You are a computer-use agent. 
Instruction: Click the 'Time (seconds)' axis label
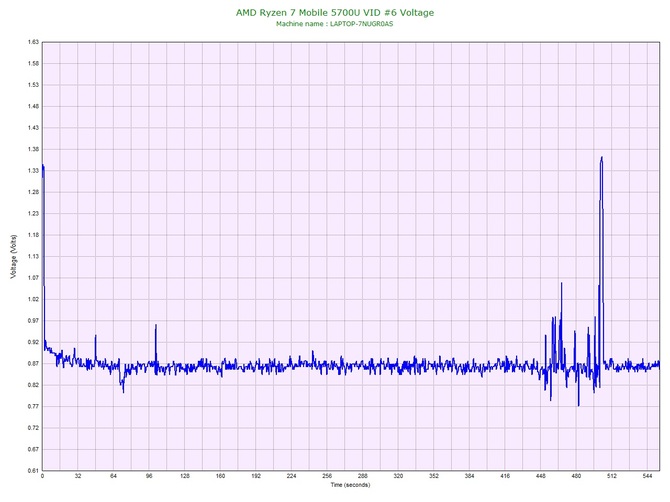click(350, 484)
